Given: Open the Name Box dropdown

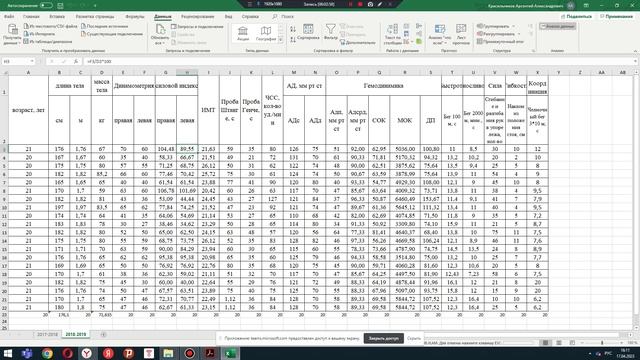Looking at the screenshot, I should click(x=32, y=61).
